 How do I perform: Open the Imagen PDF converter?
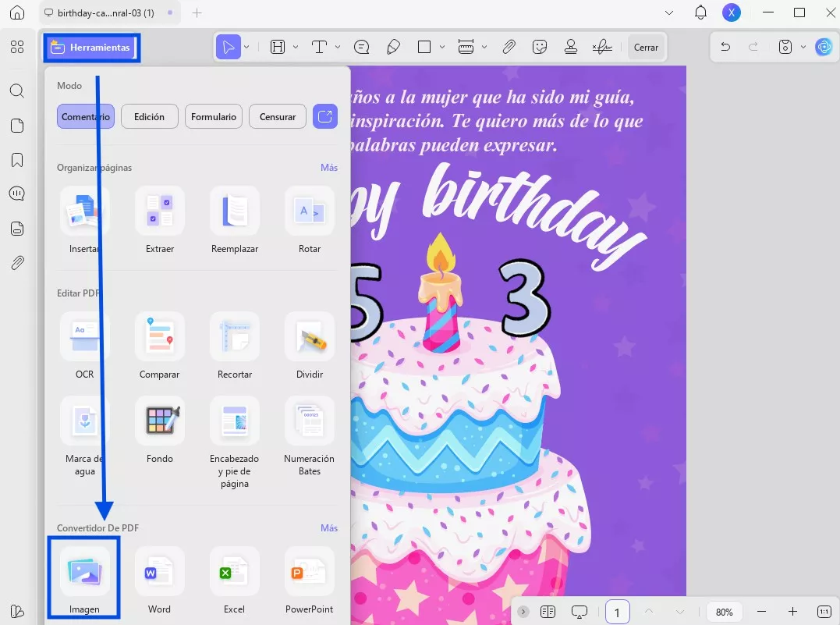[x=84, y=571]
